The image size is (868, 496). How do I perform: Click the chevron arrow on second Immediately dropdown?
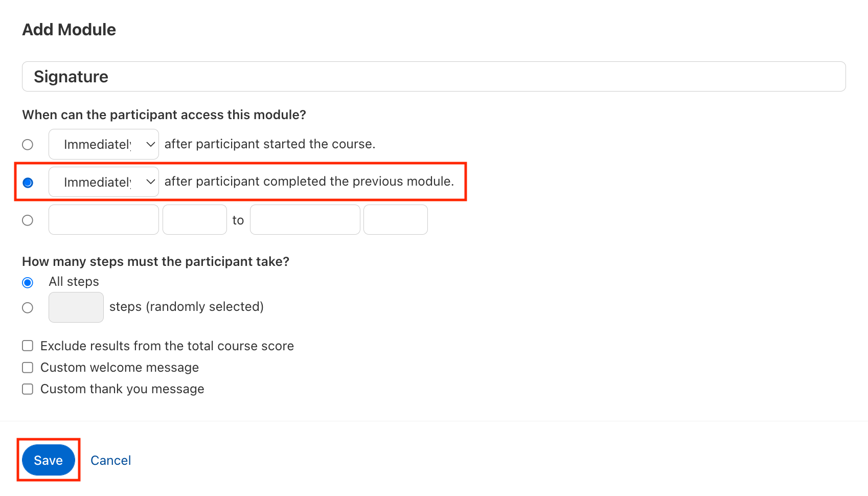click(x=150, y=182)
